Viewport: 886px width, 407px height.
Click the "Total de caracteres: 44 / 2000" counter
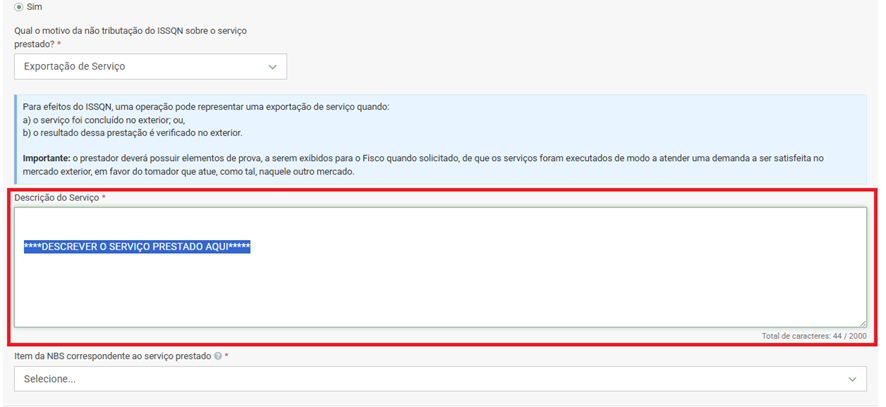(813, 336)
